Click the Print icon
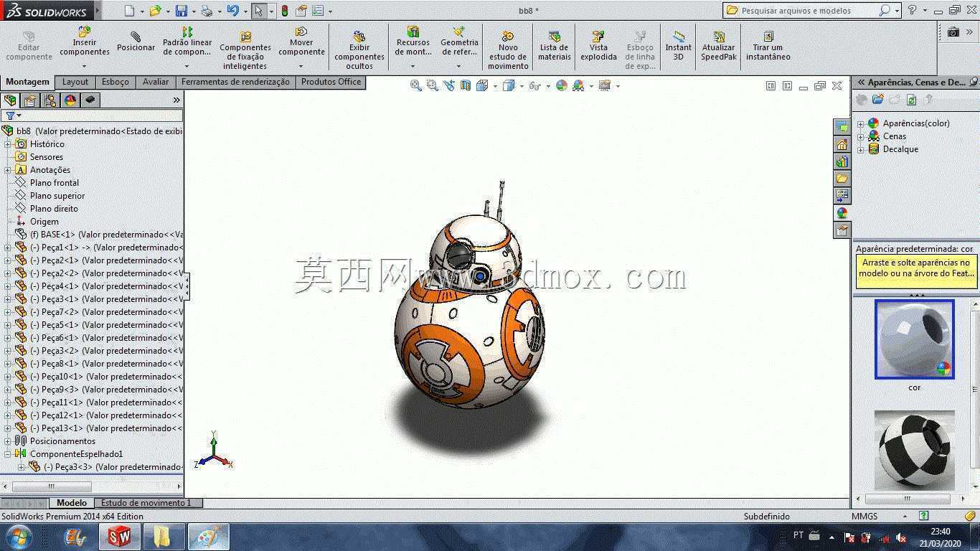Image resolution: width=980 pixels, height=551 pixels. (x=207, y=11)
